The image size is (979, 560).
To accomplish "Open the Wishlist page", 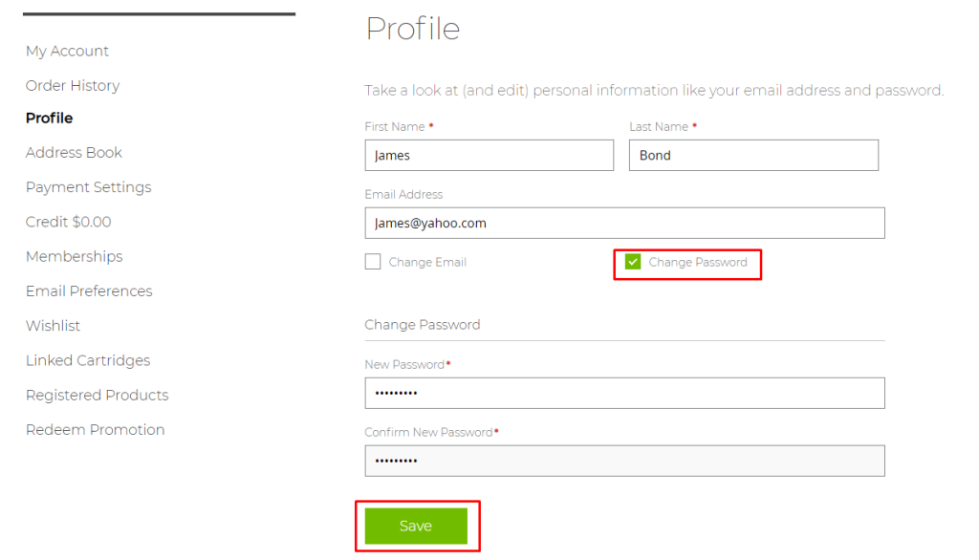I will click(54, 326).
